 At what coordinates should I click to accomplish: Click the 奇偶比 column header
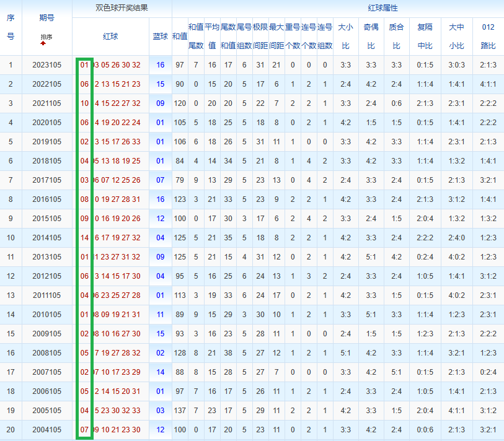[x=371, y=37]
